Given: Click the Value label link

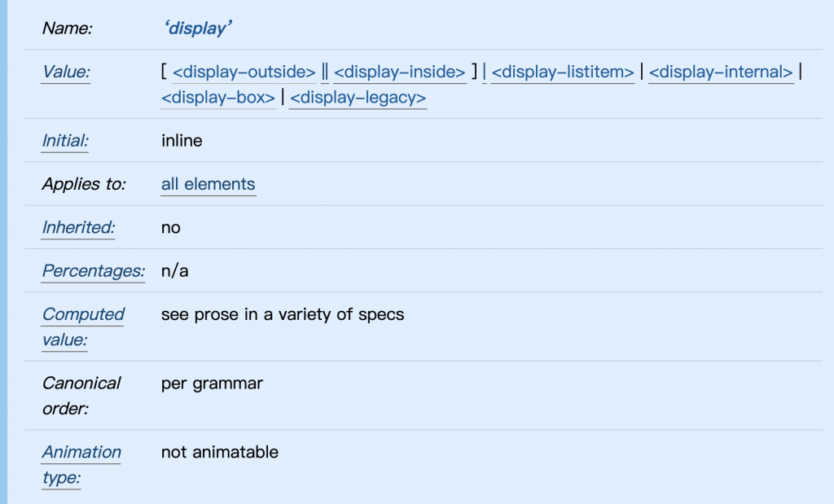Looking at the screenshot, I should pos(66,72).
